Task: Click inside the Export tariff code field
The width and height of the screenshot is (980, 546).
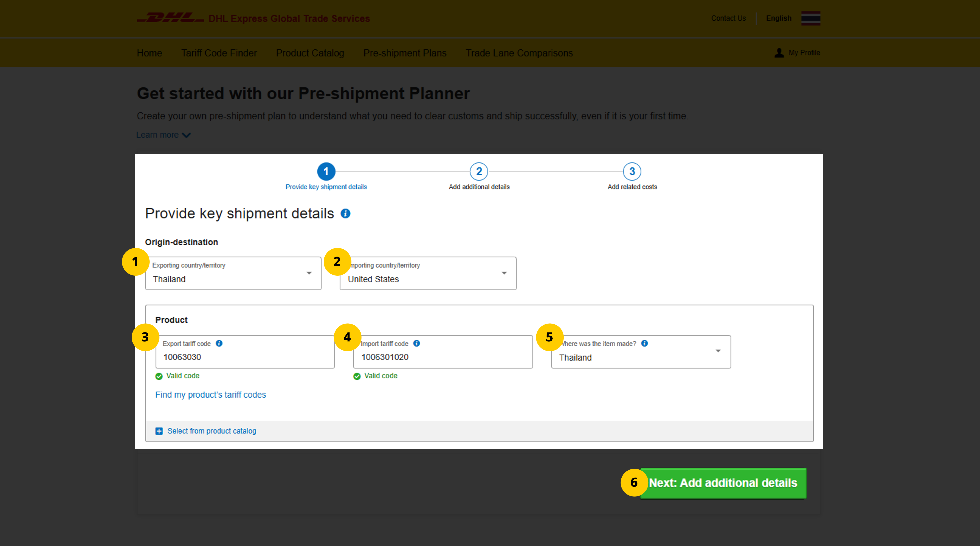Action: point(245,357)
